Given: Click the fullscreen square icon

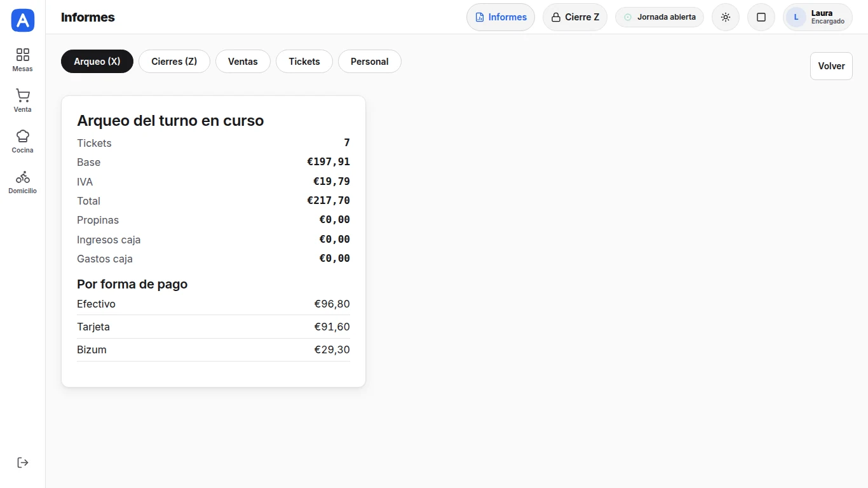Looking at the screenshot, I should tap(761, 17).
